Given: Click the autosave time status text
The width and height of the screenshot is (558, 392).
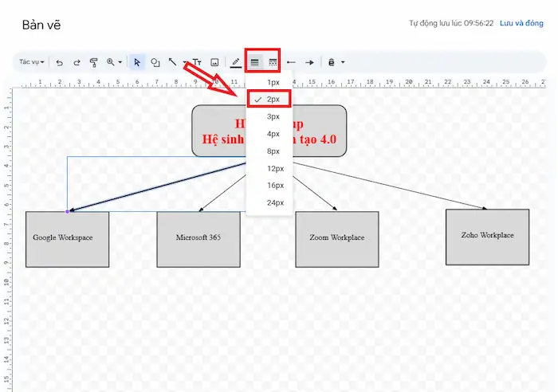Looking at the screenshot, I should (x=451, y=23).
